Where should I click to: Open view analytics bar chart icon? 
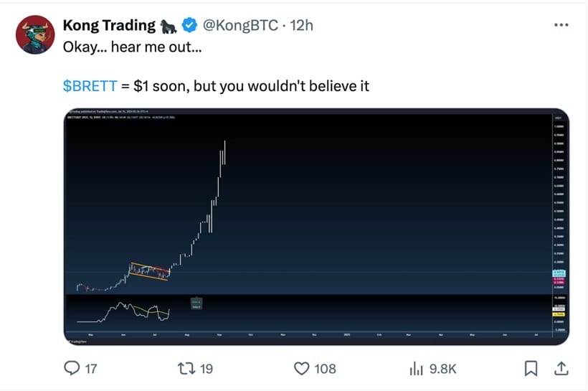417,368
